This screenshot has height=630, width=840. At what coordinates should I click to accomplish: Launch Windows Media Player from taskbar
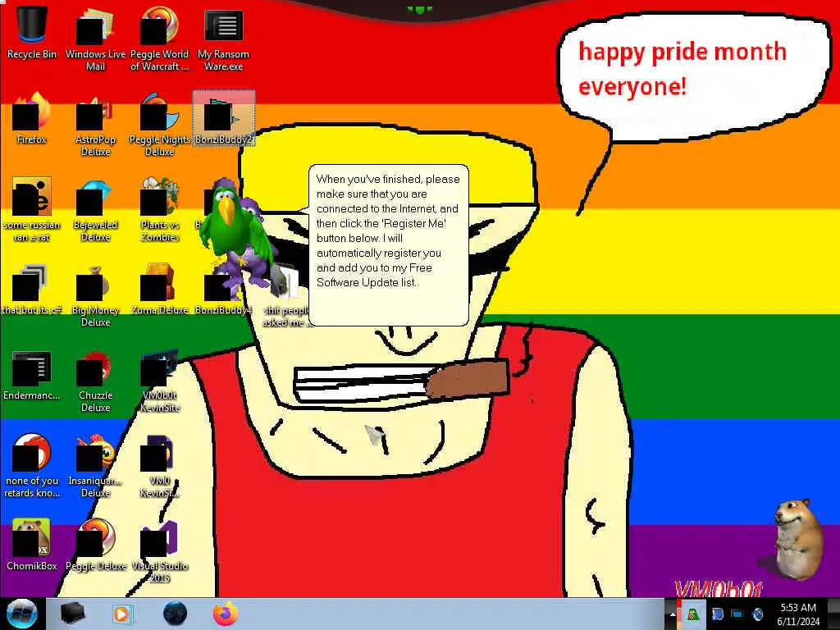click(x=123, y=614)
